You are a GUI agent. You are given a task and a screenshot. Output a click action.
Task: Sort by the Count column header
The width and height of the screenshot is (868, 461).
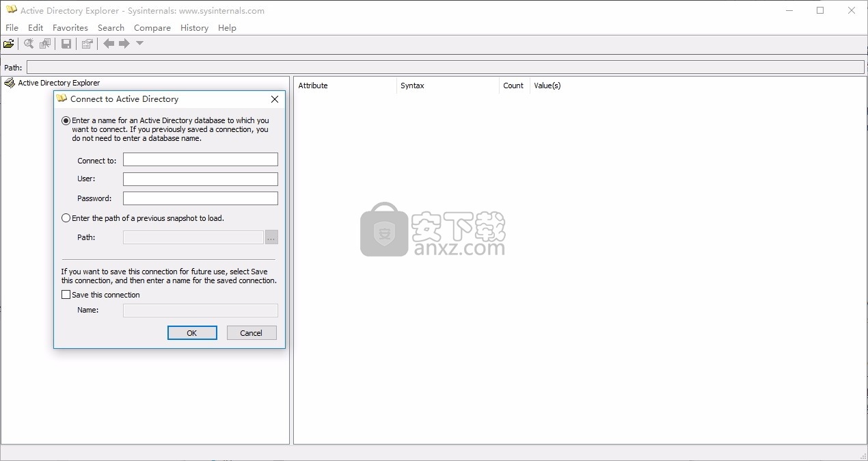tap(514, 85)
